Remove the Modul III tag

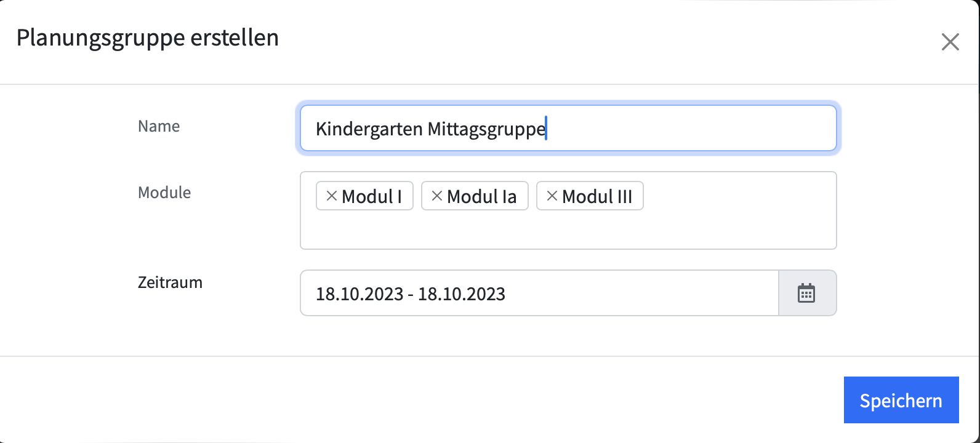552,196
